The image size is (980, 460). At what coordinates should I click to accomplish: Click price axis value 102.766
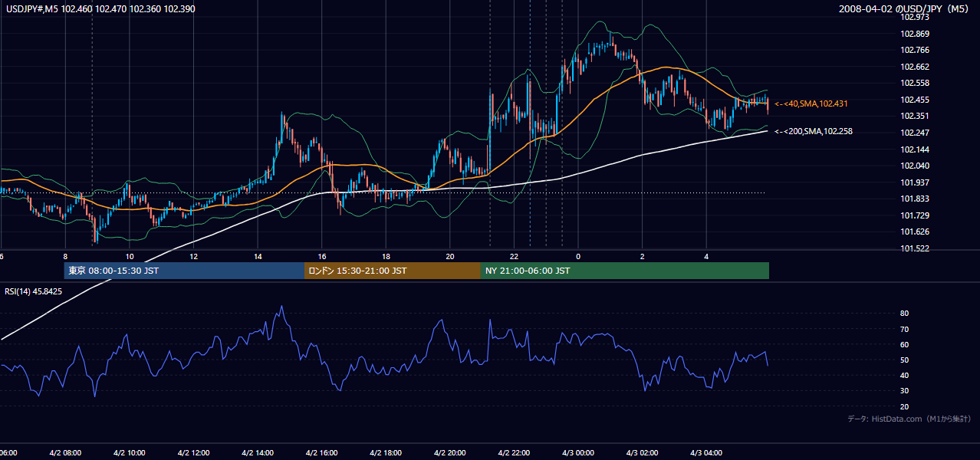click(916, 50)
